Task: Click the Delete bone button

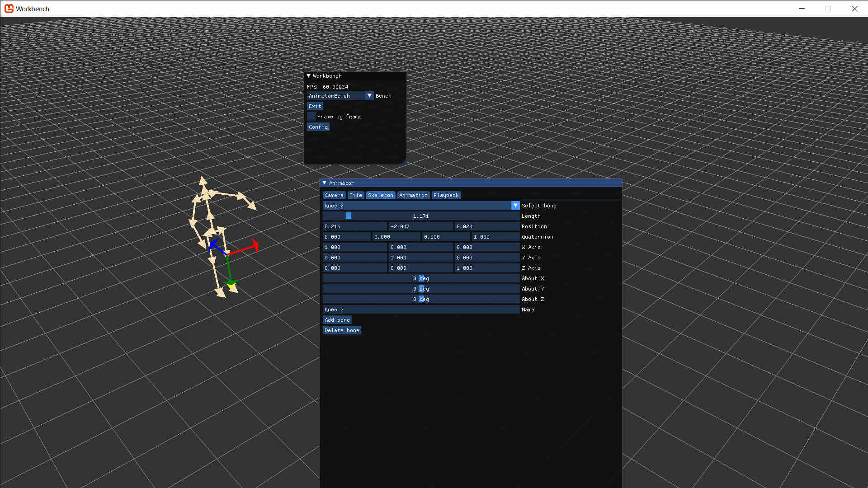Action: point(342,330)
